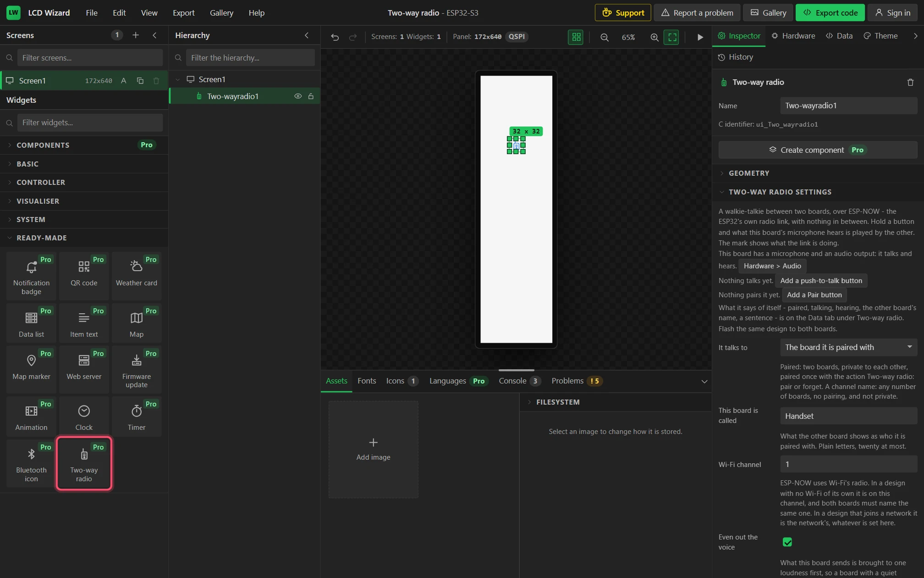The height and width of the screenshot is (578, 924).
Task: Expand the FILESYSTEM section
Action: tap(616, 402)
